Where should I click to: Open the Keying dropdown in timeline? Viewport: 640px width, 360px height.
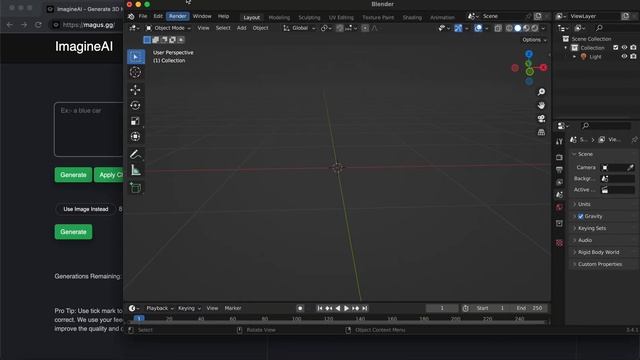pos(189,308)
